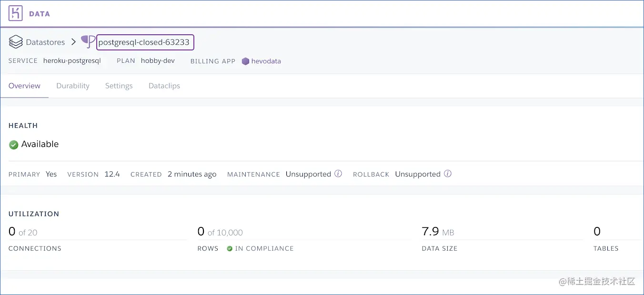The height and width of the screenshot is (295, 644).
Task: Open the Datastores breadcrumb link
Action: [x=46, y=42]
